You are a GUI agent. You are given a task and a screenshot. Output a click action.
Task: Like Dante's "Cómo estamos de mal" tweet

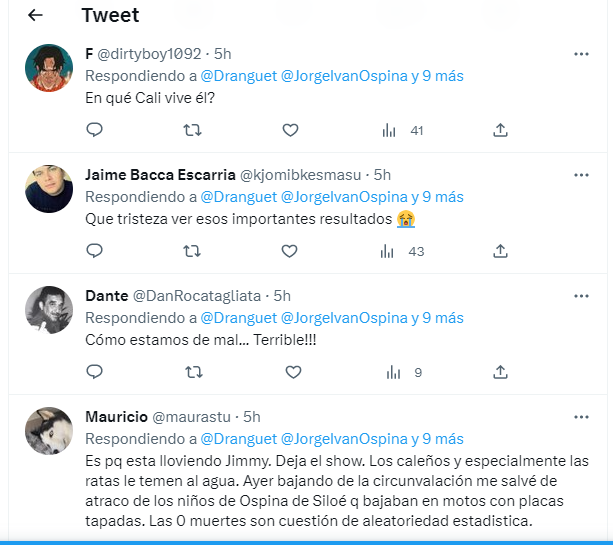point(293,372)
